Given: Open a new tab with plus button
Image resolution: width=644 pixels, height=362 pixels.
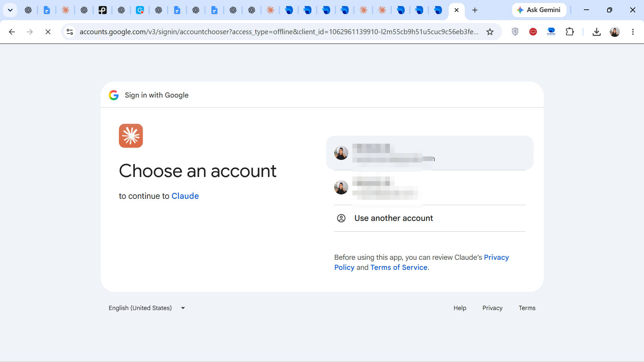Looking at the screenshot, I should [475, 10].
